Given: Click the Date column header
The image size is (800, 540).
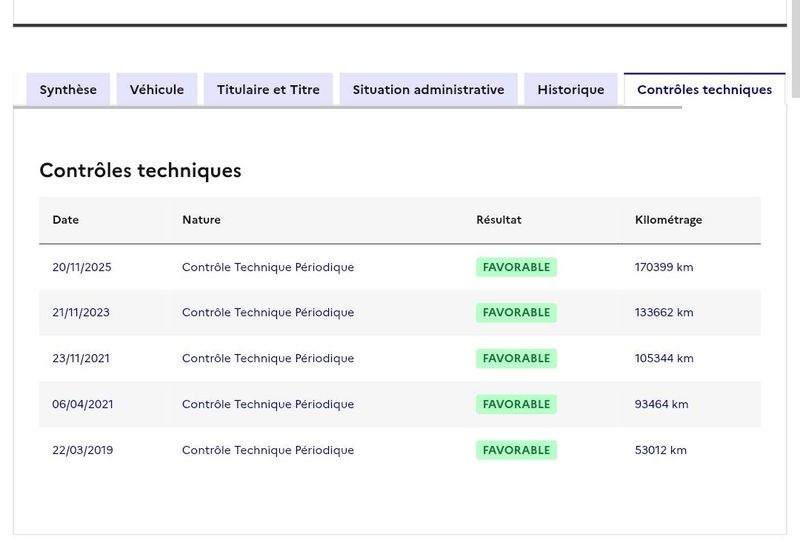Looking at the screenshot, I should pyautogui.click(x=66, y=220).
